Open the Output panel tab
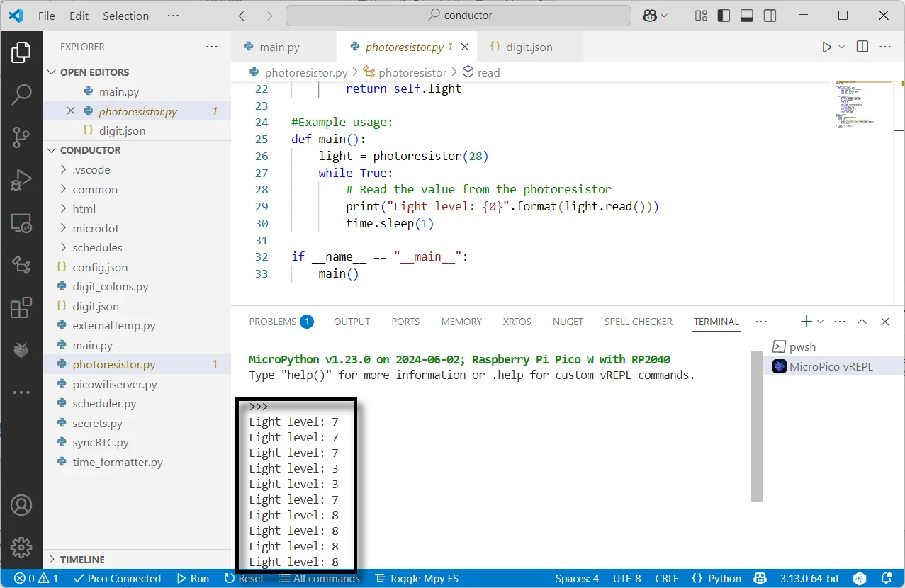Screen dimensions: 905x588 352,322
